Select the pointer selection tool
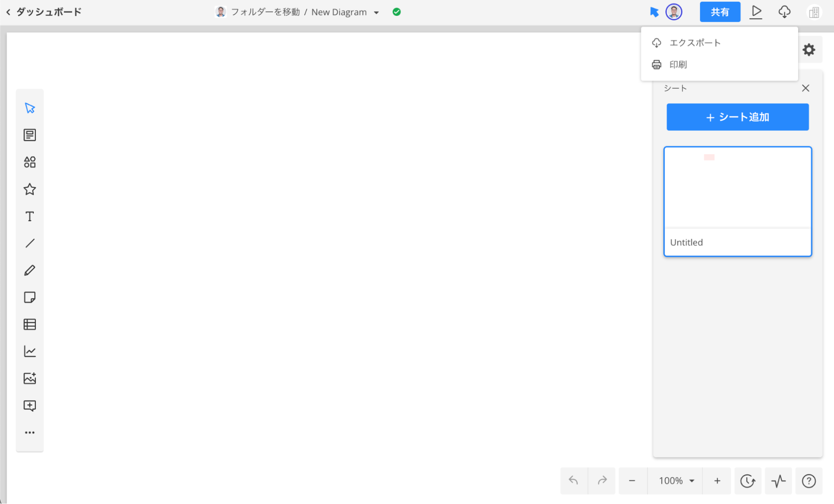The height and width of the screenshot is (504, 834). click(30, 108)
